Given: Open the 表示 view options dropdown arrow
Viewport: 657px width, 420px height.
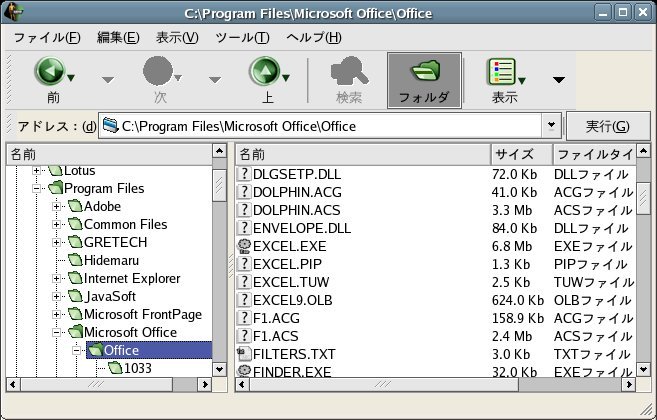Looking at the screenshot, I should tap(559, 80).
